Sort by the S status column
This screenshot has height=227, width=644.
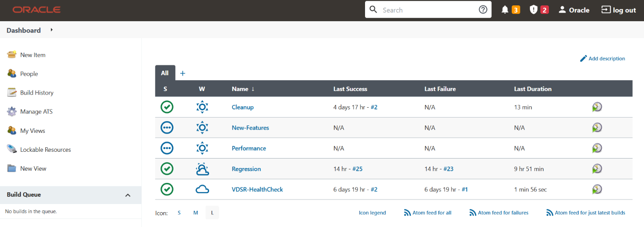165,89
